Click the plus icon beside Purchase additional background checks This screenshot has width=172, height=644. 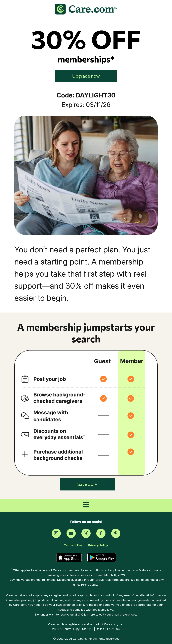[25, 454]
